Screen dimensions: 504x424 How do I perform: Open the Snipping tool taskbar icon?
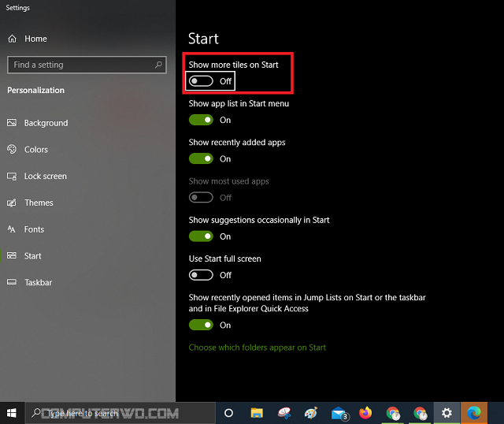(284, 413)
